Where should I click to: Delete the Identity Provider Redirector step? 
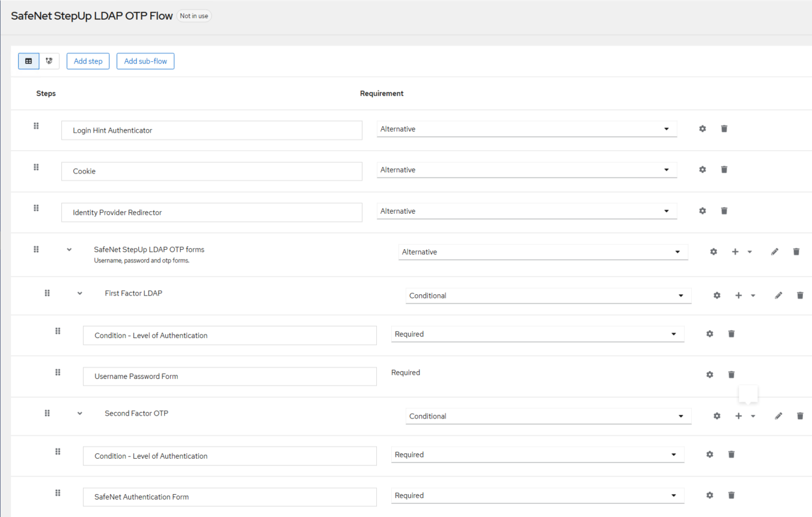tap(724, 211)
